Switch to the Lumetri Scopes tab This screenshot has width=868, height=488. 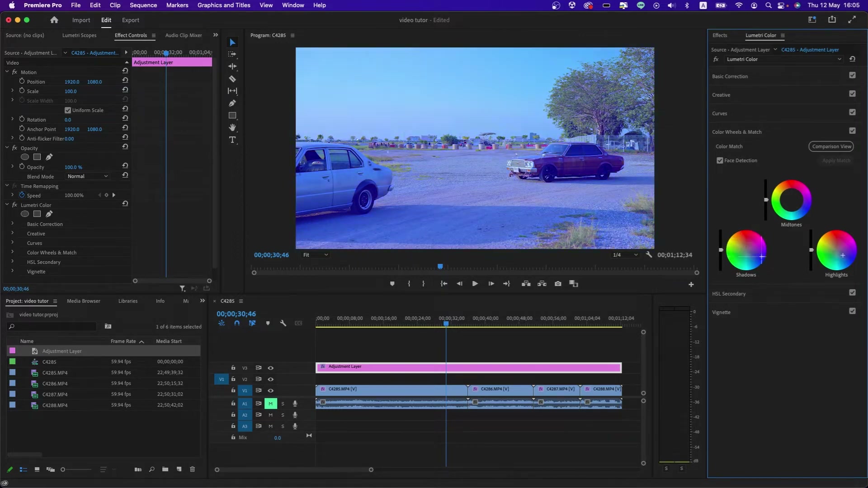click(79, 35)
